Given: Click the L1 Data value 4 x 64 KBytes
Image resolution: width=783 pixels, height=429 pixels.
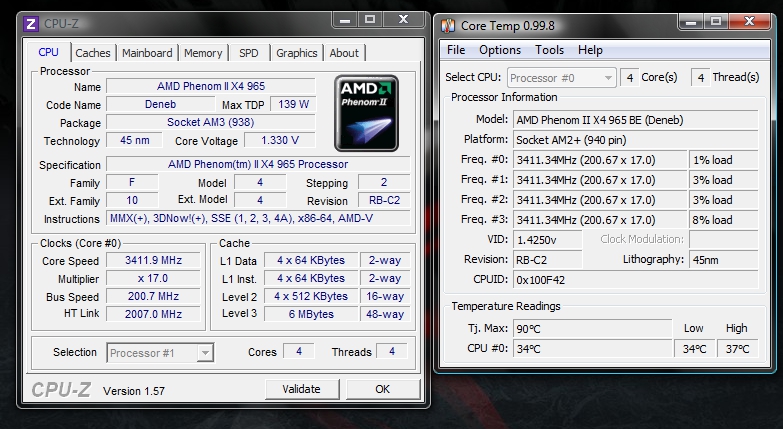Looking at the screenshot, I should click(311, 260).
